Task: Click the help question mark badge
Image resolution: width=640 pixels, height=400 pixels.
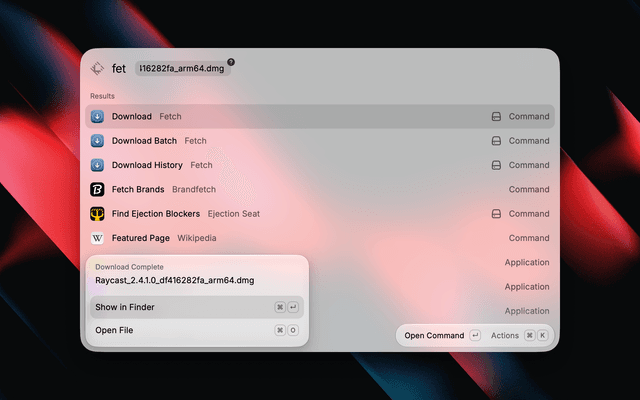Action: pyautogui.click(x=231, y=62)
